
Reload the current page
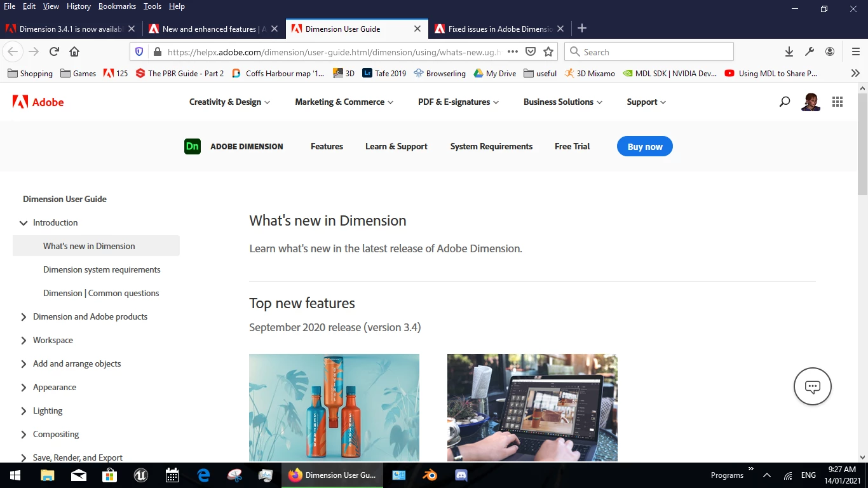[54, 51]
